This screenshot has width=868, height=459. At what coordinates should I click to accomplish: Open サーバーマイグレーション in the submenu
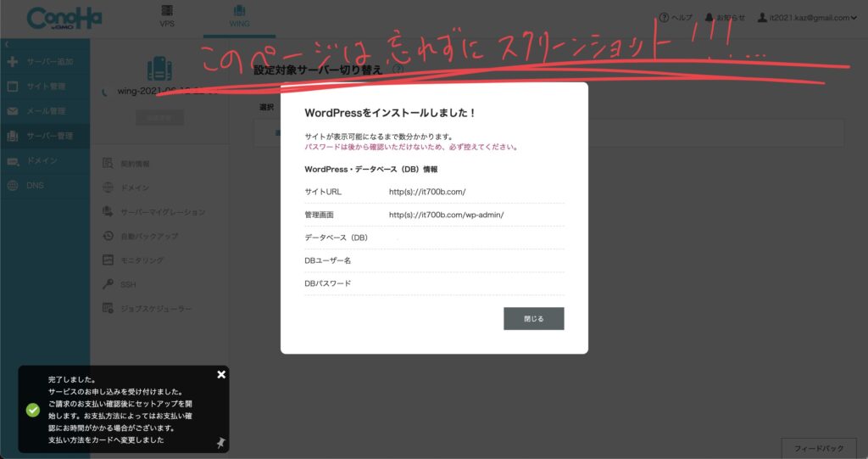(x=163, y=212)
